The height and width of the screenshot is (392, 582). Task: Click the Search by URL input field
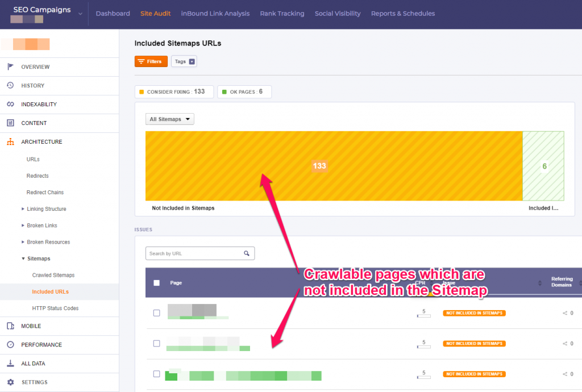click(200, 253)
